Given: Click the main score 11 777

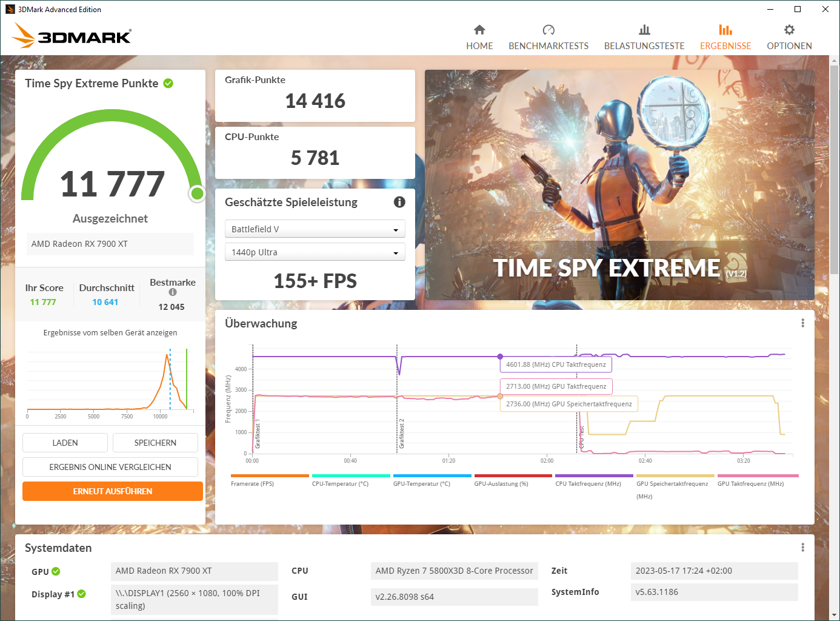Looking at the screenshot, I should point(112,184).
